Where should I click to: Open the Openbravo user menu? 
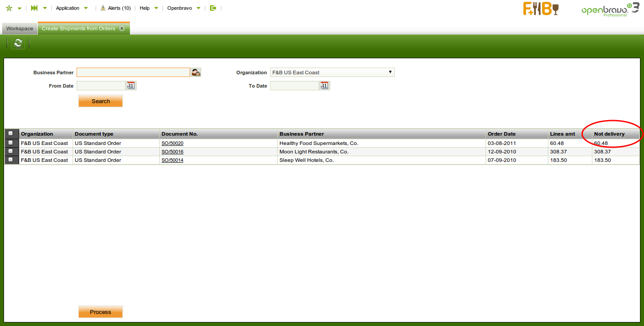tap(179, 8)
